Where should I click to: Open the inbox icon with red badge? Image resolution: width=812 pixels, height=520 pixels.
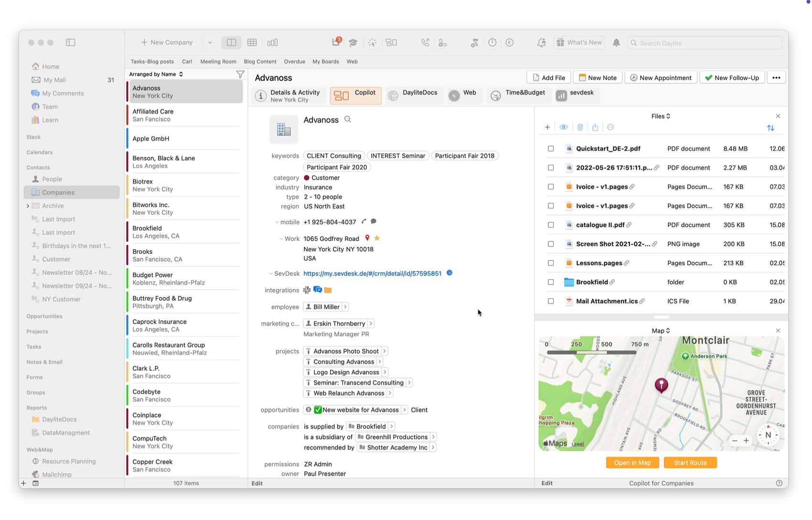click(336, 42)
